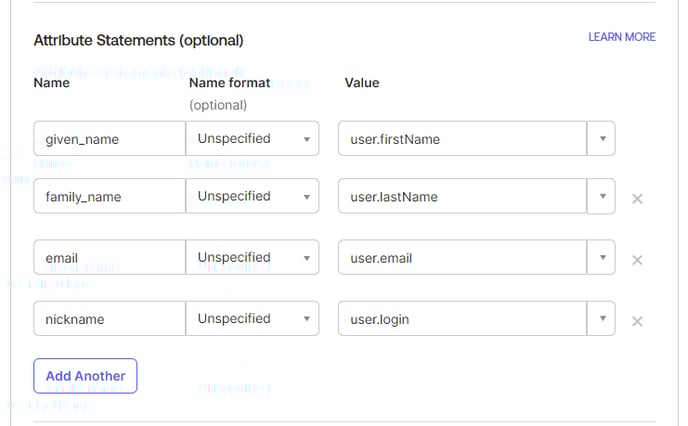Click the user.firstName value field
This screenshot has width=688, height=426.
pyautogui.click(x=461, y=139)
